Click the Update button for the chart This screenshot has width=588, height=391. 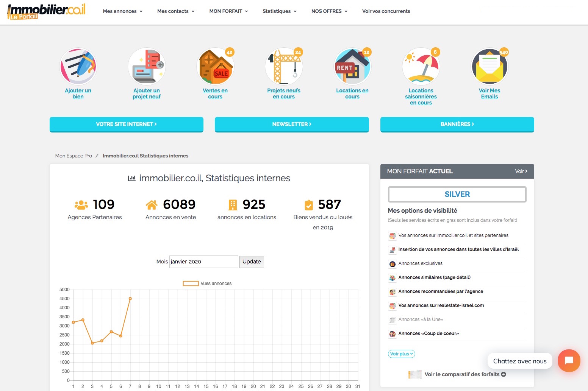[252, 262]
